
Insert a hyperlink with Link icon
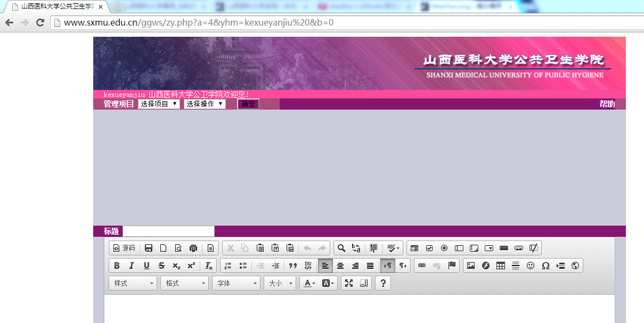pyautogui.click(x=422, y=266)
